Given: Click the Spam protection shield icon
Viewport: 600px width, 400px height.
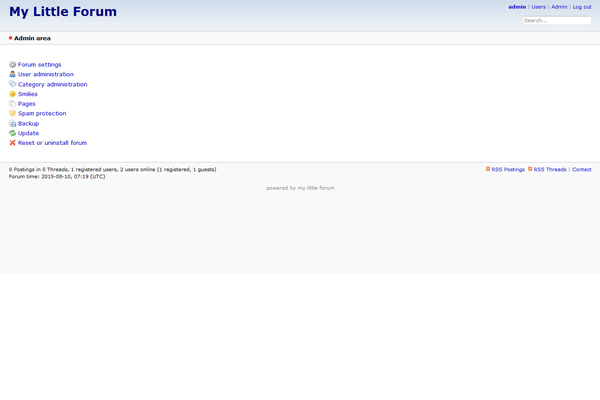Looking at the screenshot, I should (x=13, y=113).
